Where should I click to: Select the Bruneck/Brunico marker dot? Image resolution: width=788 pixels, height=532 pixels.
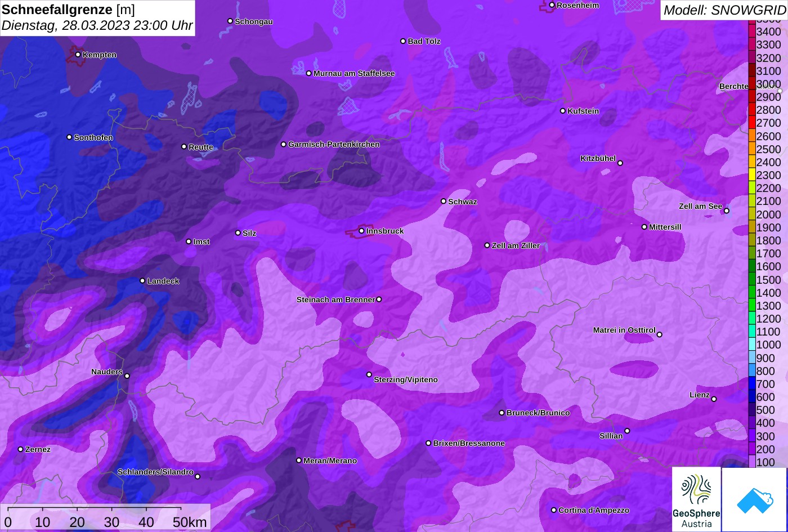pos(502,413)
